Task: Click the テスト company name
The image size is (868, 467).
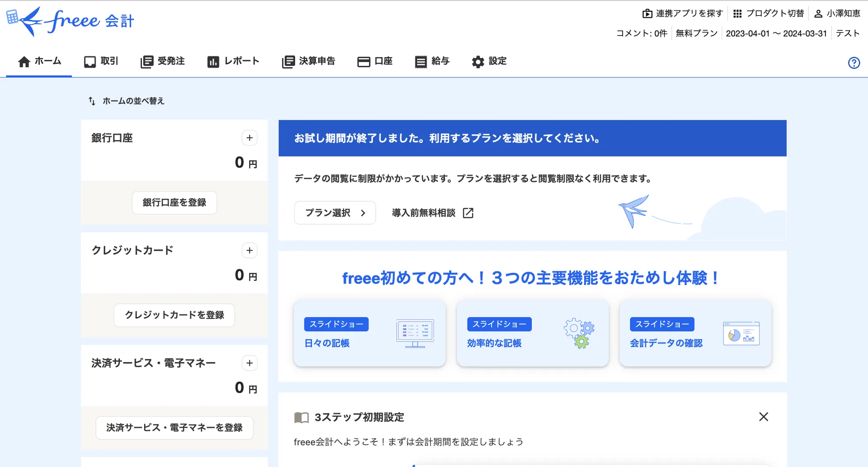Action: (x=848, y=33)
